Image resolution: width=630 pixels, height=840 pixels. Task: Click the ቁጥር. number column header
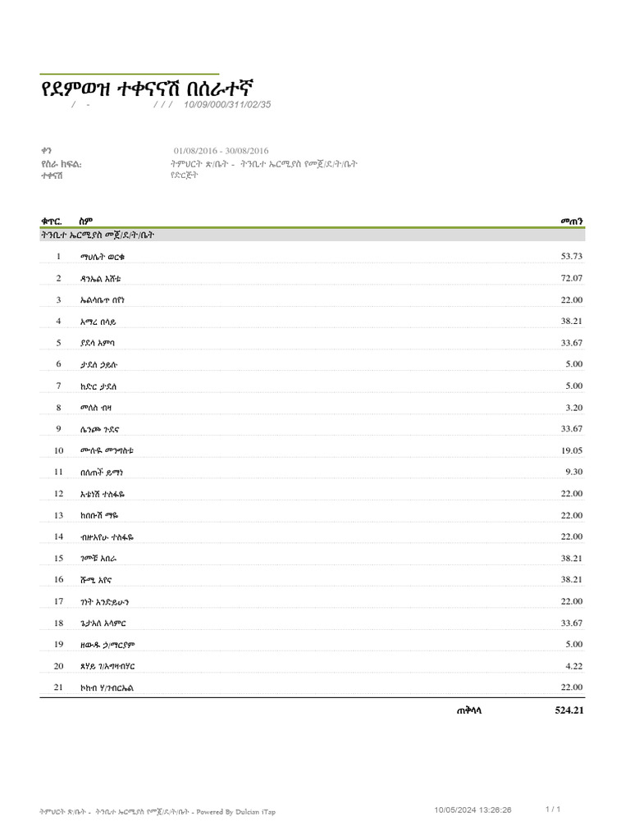tap(52, 221)
